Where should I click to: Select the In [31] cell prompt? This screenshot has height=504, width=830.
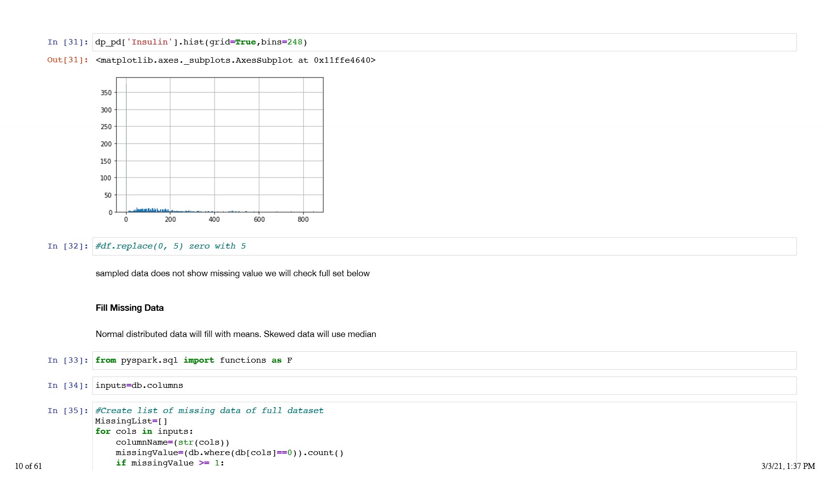point(68,42)
